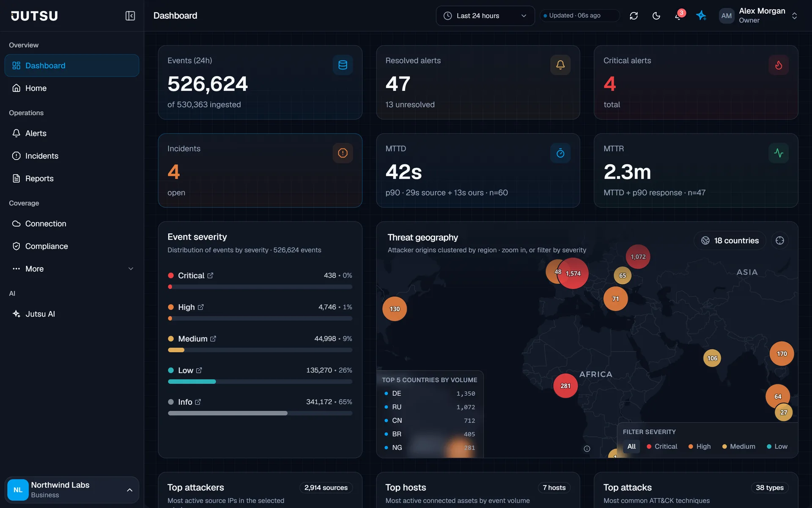The width and height of the screenshot is (812, 508).
Task: Open Low severity external link icon
Action: click(x=199, y=370)
